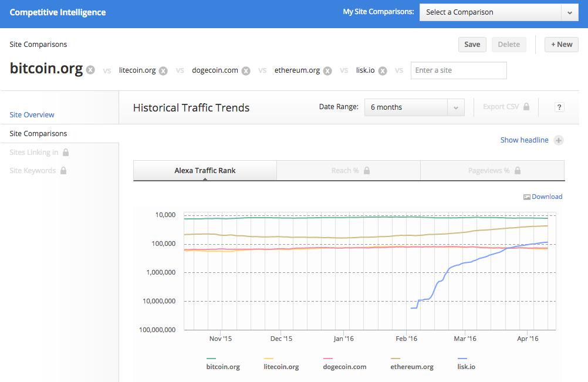This screenshot has height=382, width=588.
Task: Click the Apr '16 axis label
Action: tap(528, 339)
